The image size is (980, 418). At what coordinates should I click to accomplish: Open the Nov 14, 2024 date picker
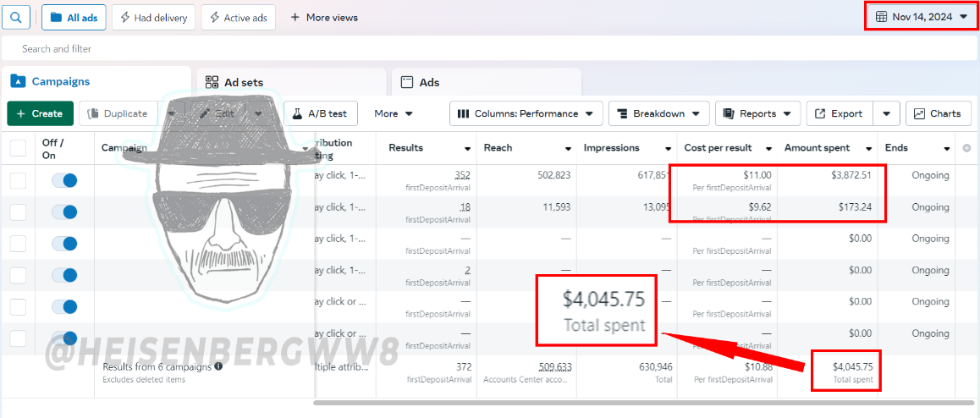pos(922,17)
